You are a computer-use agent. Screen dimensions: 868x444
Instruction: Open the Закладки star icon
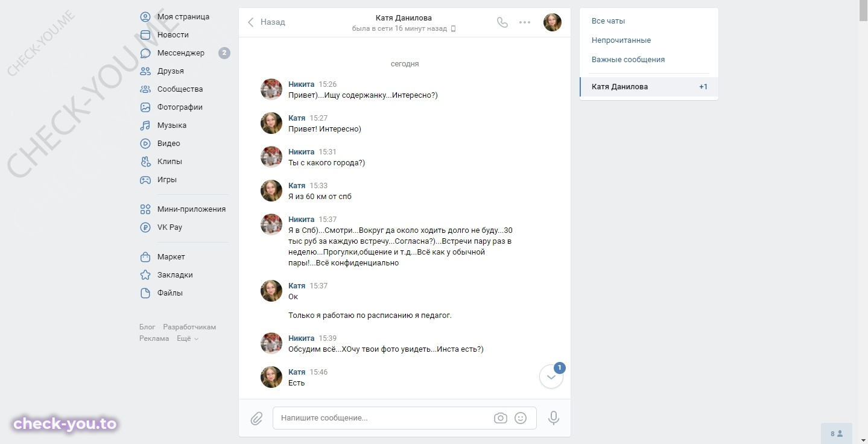[145, 275]
